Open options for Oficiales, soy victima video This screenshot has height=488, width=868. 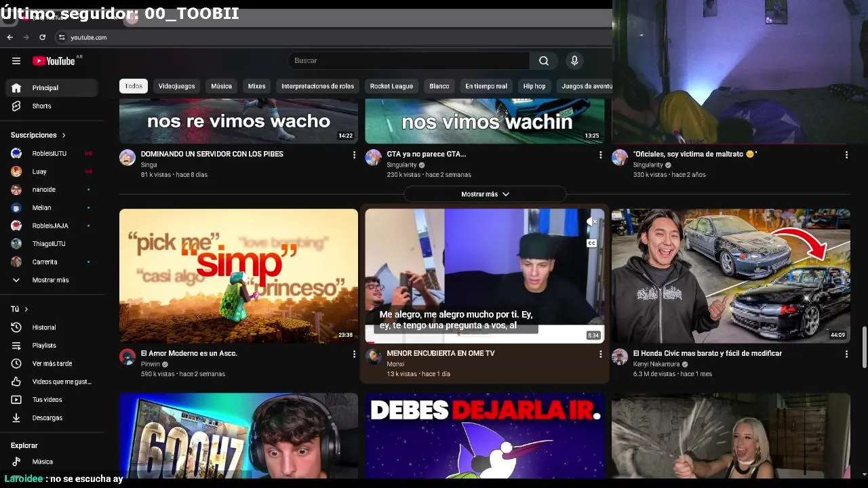(846, 155)
